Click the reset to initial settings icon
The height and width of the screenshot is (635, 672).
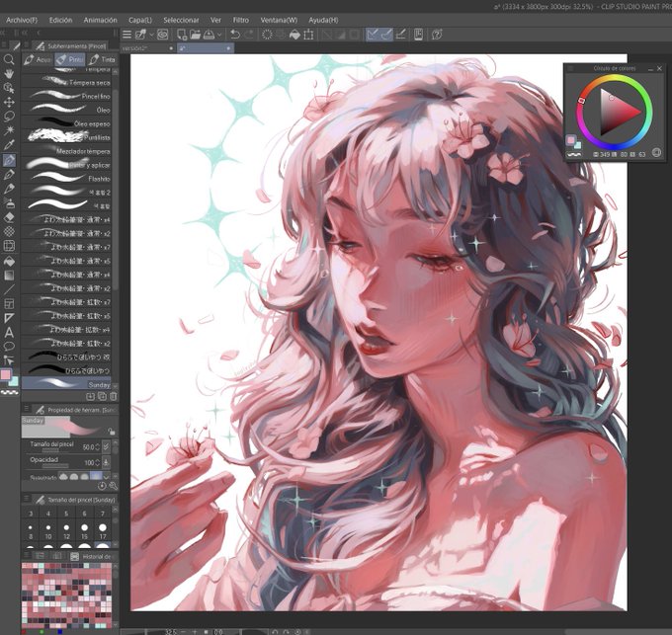102,486
